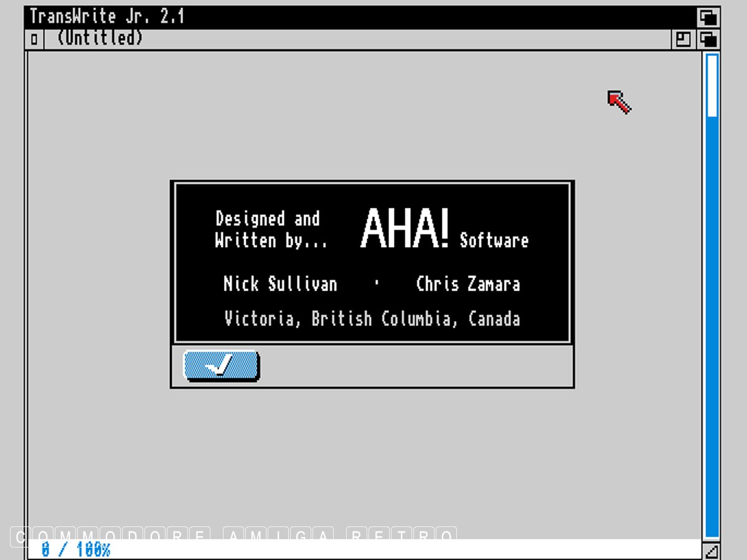Click the (Untitled) window title bar
The image size is (747, 560).
pyautogui.click(x=374, y=39)
